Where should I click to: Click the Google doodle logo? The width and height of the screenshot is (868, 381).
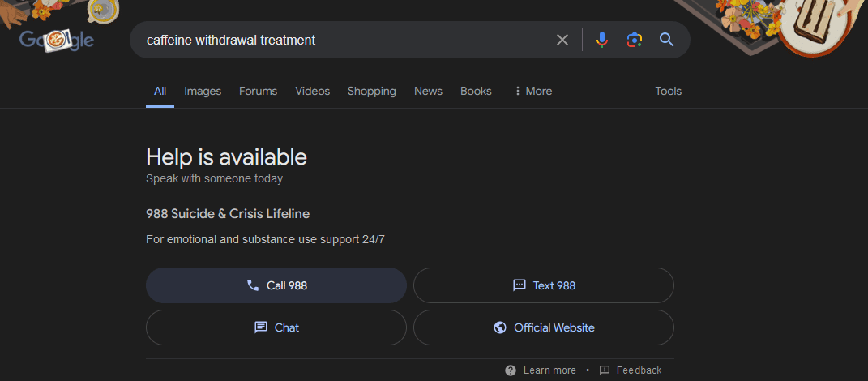pos(57,40)
